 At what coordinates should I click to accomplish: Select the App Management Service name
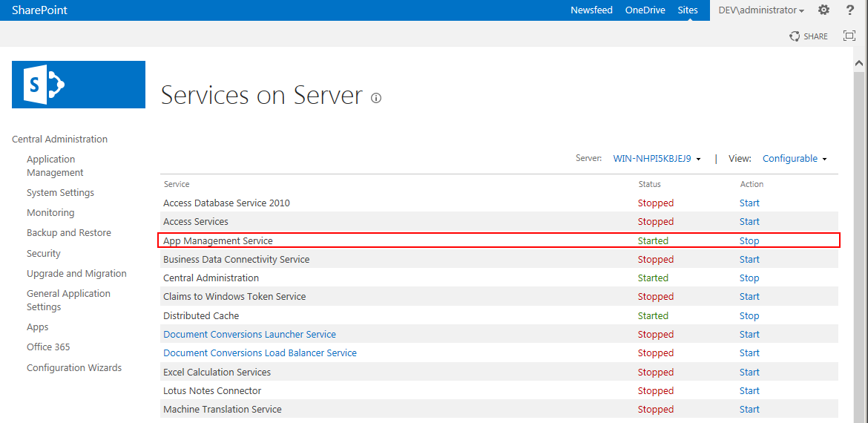pos(218,241)
